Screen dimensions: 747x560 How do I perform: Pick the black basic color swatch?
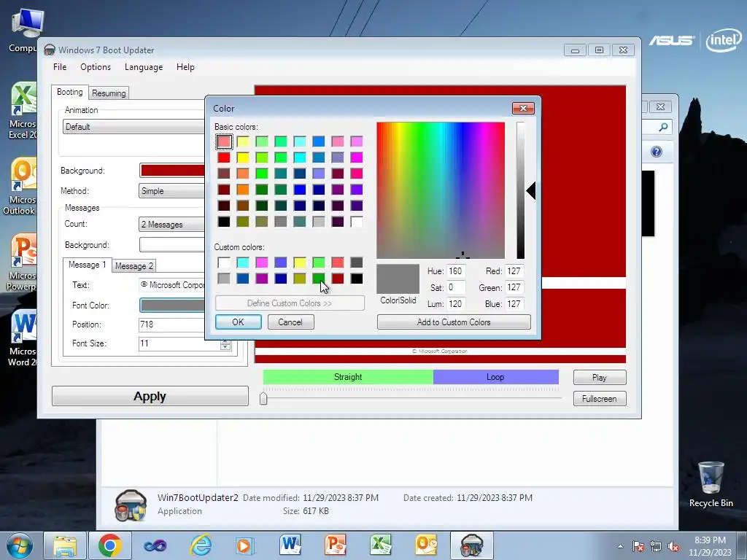pos(224,222)
